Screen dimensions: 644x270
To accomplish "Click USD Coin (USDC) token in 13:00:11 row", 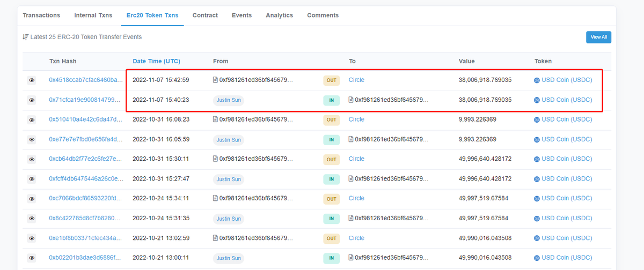I will click(567, 257).
